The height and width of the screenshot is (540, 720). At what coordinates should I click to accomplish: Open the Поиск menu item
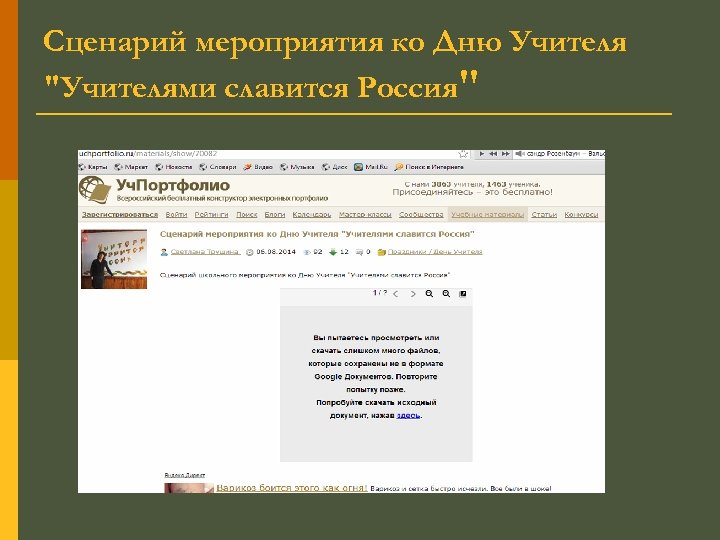click(x=247, y=214)
